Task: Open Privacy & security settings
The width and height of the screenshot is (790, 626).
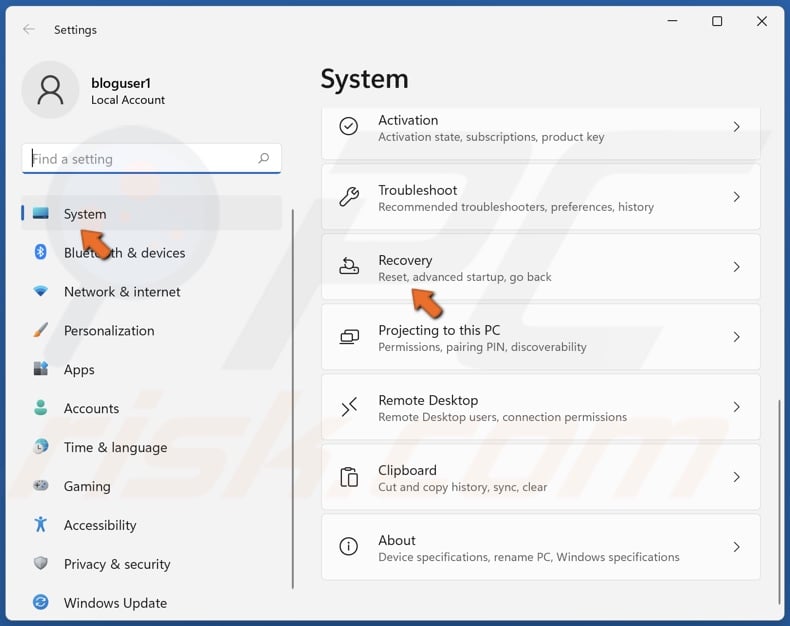Action: pos(152,564)
